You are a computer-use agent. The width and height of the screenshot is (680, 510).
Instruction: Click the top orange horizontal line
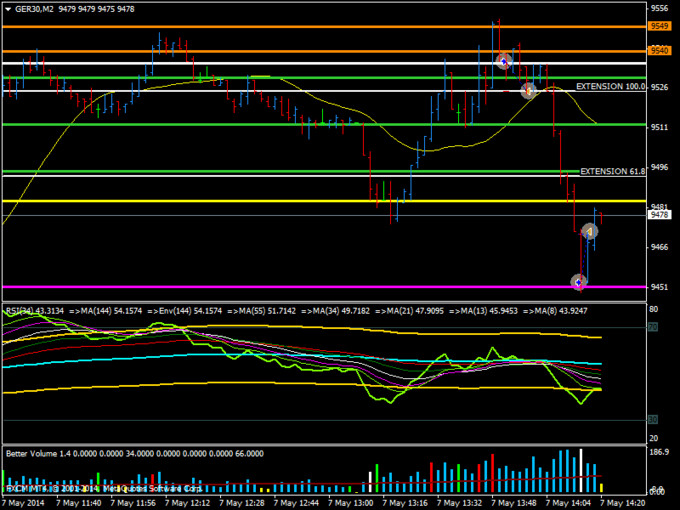(300, 25)
